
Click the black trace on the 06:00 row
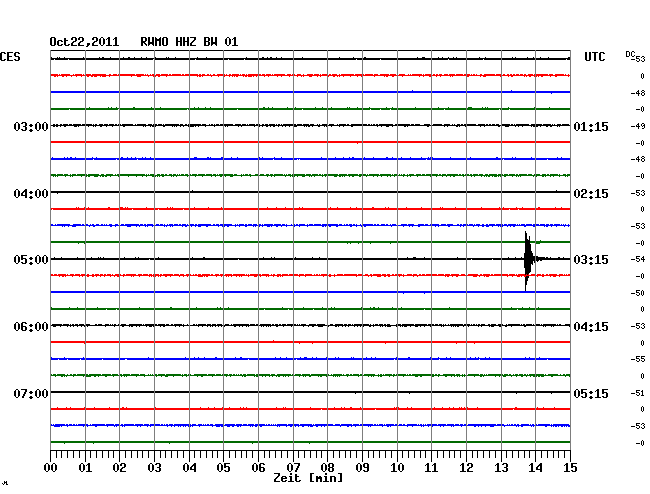pyautogui.click(x=310, y=325)
